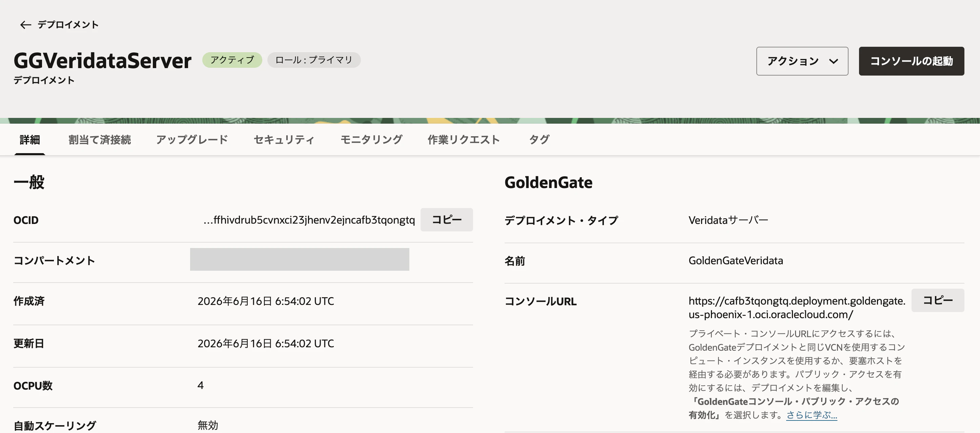Open the モニタリング tab

(x=371, y=140)
